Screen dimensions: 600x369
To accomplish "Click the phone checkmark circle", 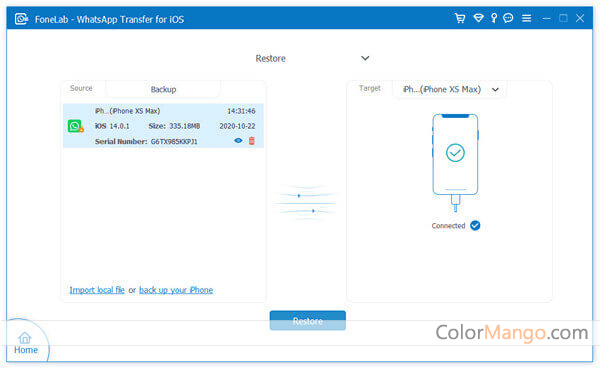I will pyautogui.click(x=455, y=153).
